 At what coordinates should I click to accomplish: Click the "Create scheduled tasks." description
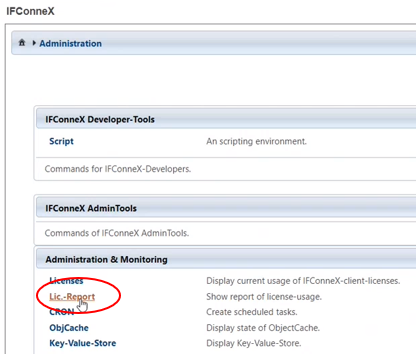click(x=252, y=312)
